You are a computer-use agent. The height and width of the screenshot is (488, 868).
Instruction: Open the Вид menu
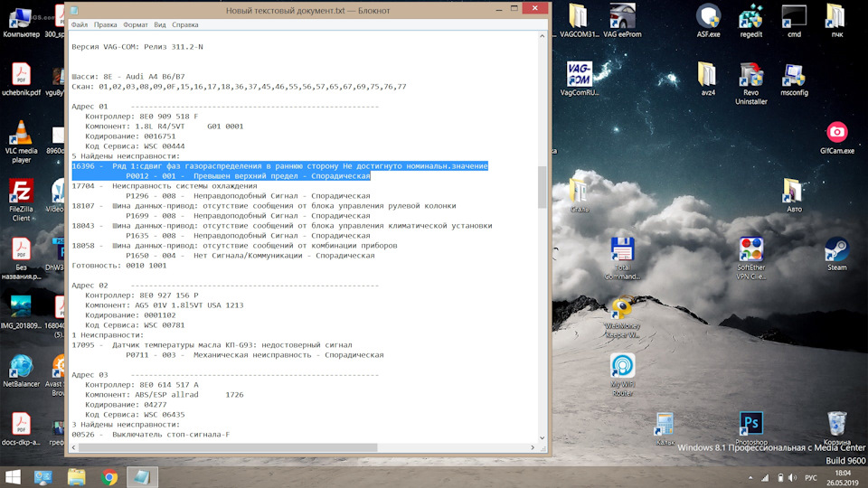click(160, 24)
